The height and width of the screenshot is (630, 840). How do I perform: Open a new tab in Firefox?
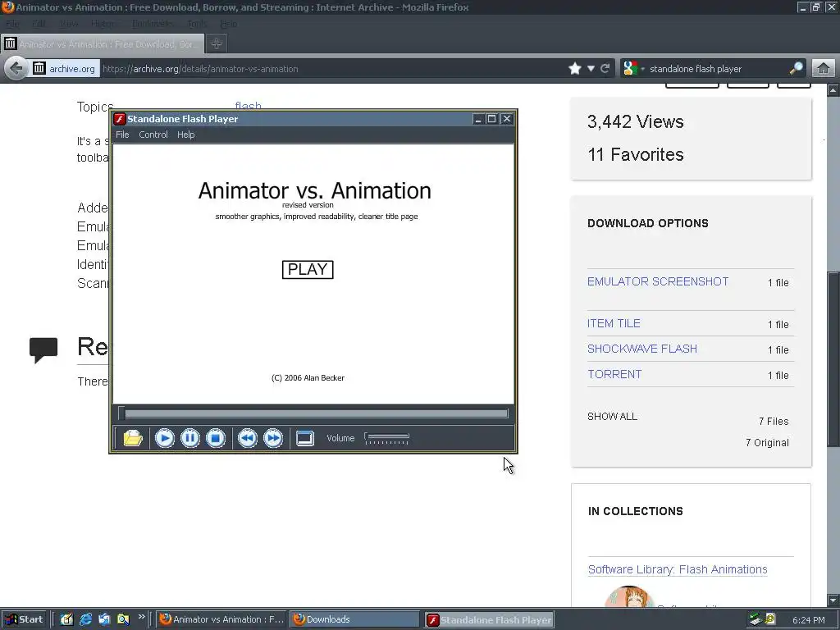coord(217,44)
